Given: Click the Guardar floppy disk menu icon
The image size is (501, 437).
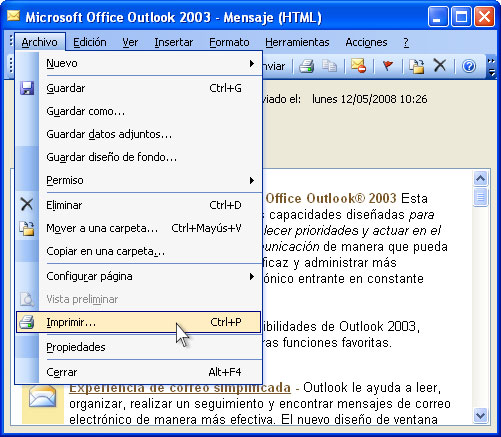Looking at the screenshot, I should click(27, 88).
